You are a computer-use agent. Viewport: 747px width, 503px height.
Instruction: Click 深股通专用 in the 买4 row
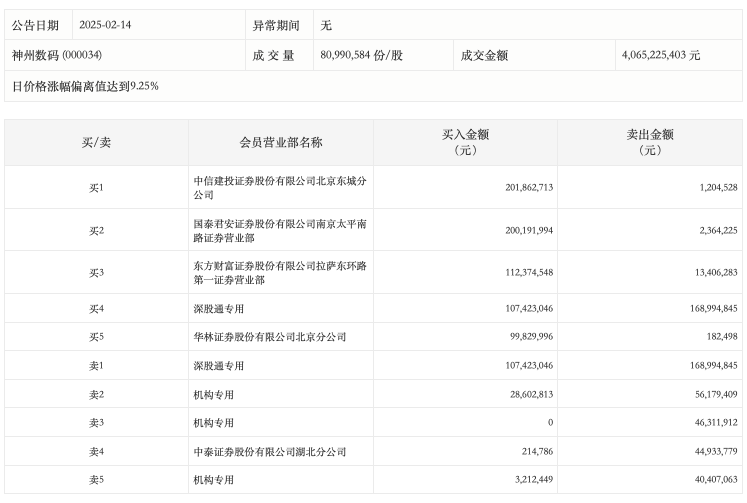219,309
